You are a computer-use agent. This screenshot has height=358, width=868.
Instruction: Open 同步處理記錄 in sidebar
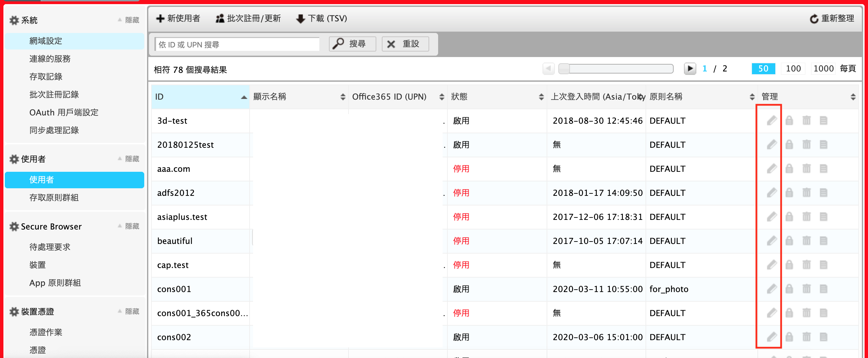click(75, 131)
